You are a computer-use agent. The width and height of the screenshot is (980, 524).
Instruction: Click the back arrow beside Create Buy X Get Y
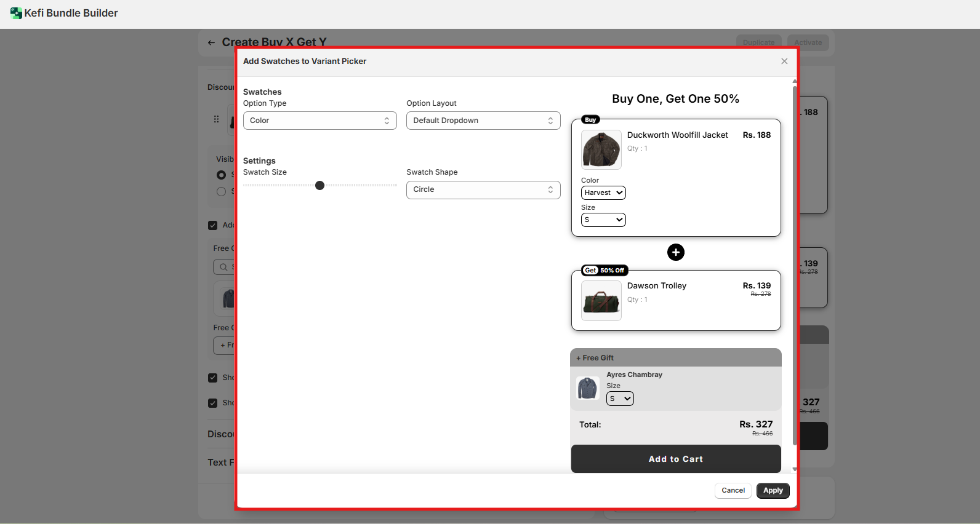click(x=211, y=42)
